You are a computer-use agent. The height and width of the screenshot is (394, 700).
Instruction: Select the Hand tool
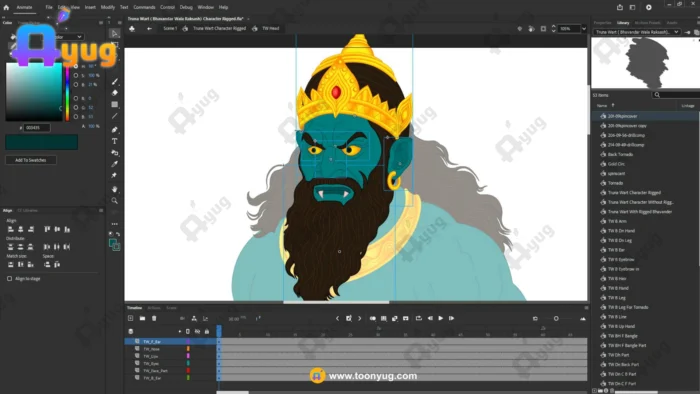click(x=115, y=189)
